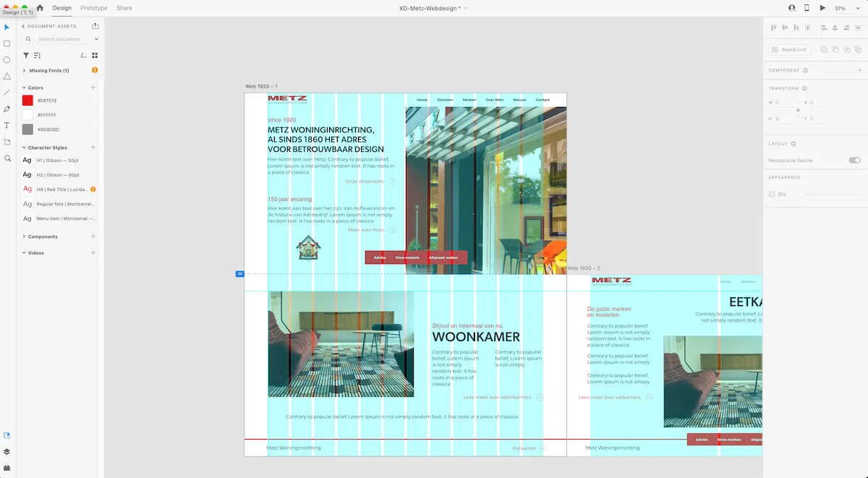868x478 pixels.
Task: Click the boolean Exclude overlap icon
Action: (859, 49)
